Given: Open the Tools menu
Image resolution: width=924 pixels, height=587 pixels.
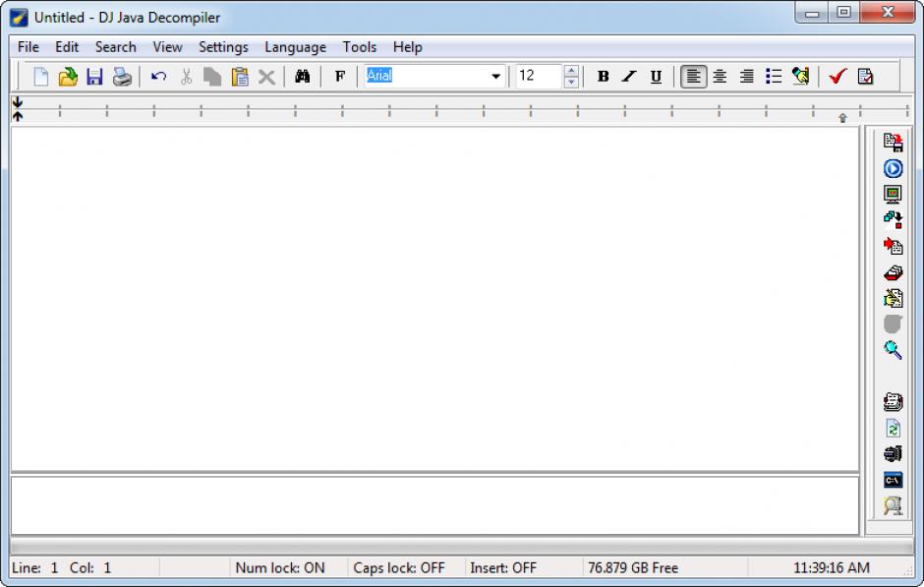Looking at the screenshot, I should pos(359,47).
